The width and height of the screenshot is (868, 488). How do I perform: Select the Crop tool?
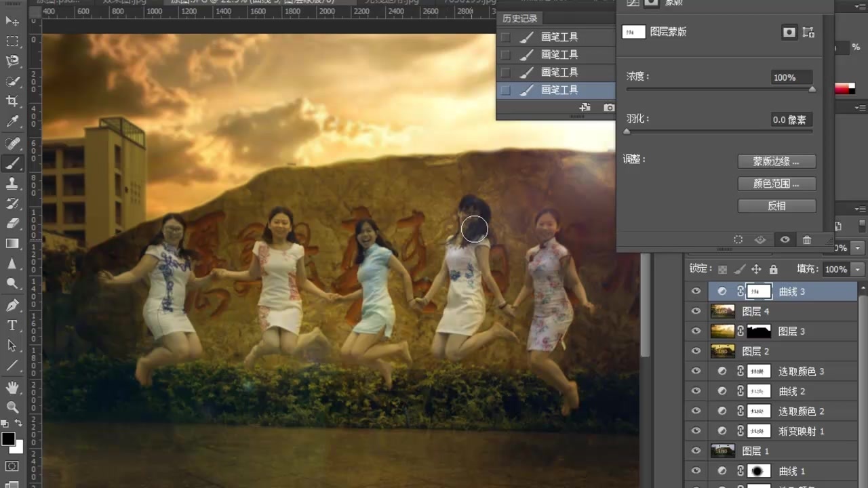point(12,102)
